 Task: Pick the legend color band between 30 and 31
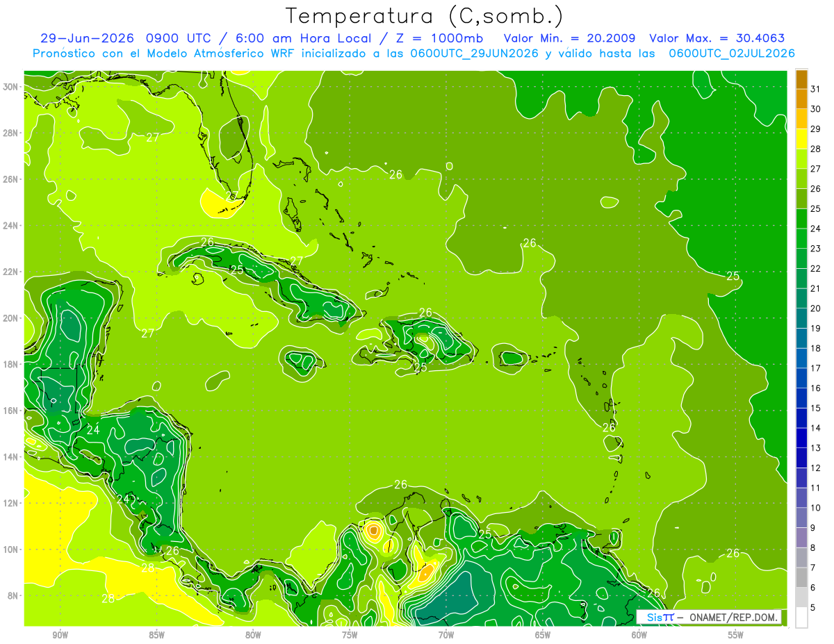(x=801, y=99)
